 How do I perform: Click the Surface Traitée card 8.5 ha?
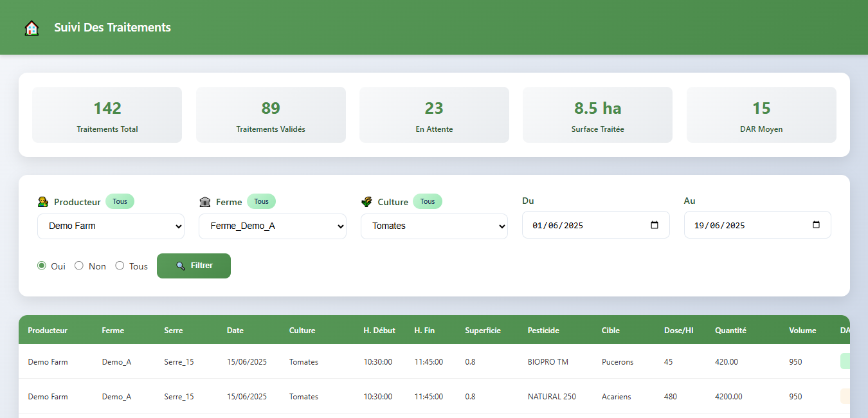pos(597,114)
